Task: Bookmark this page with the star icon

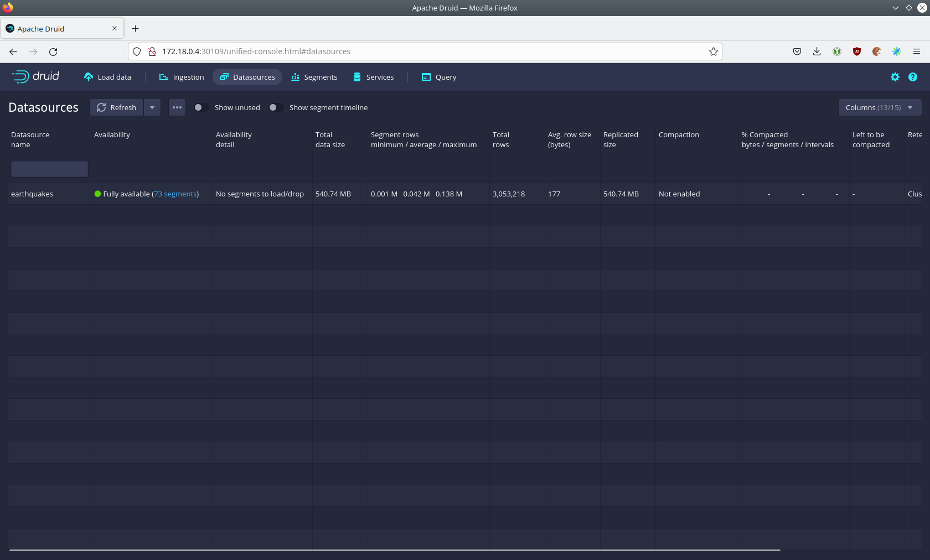Action: [713, 51]
